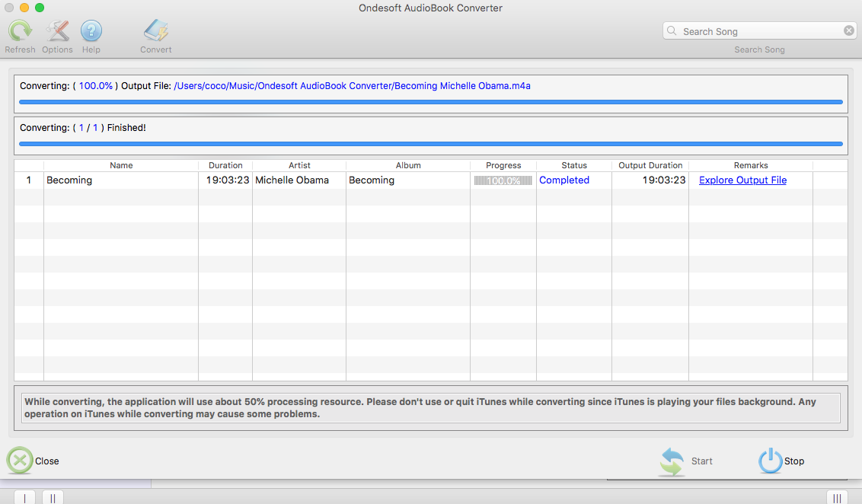Viewport: 862px width, 504px height.
Task: Click the output file path text
Action: click(352, 86)
